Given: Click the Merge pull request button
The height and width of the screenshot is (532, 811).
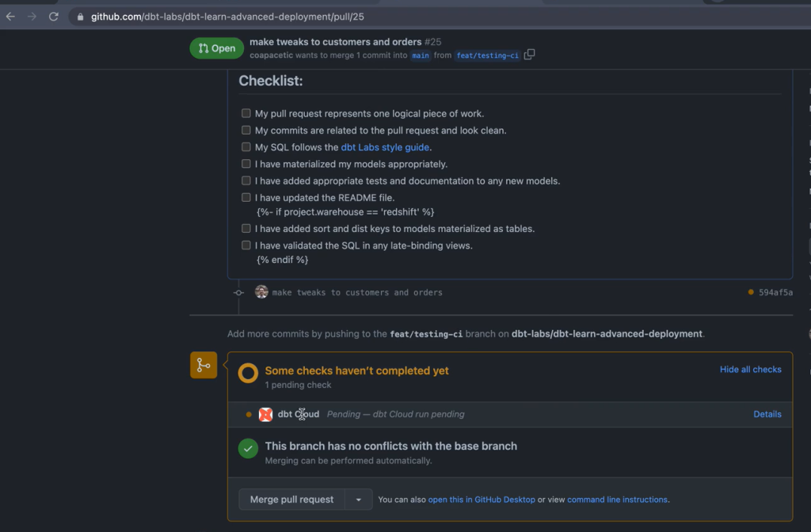Looking at the screenshot, I should (292, 500).
